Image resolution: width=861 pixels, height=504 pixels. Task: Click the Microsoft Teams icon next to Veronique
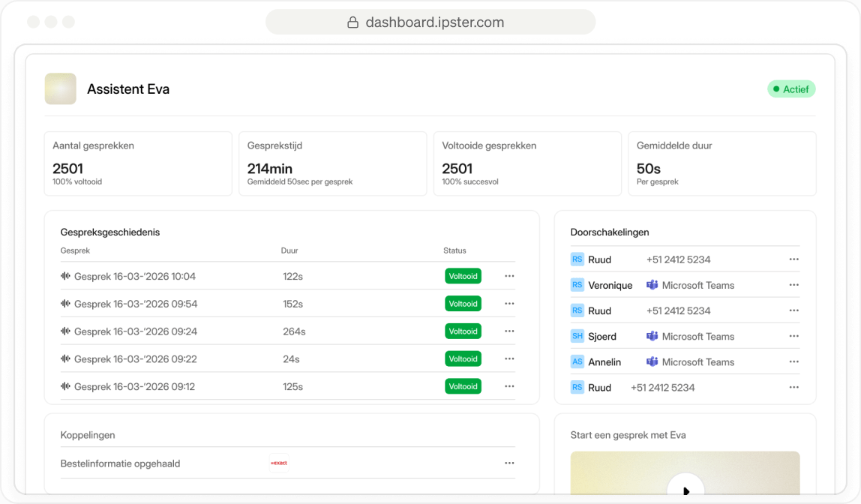pos(652,285)
